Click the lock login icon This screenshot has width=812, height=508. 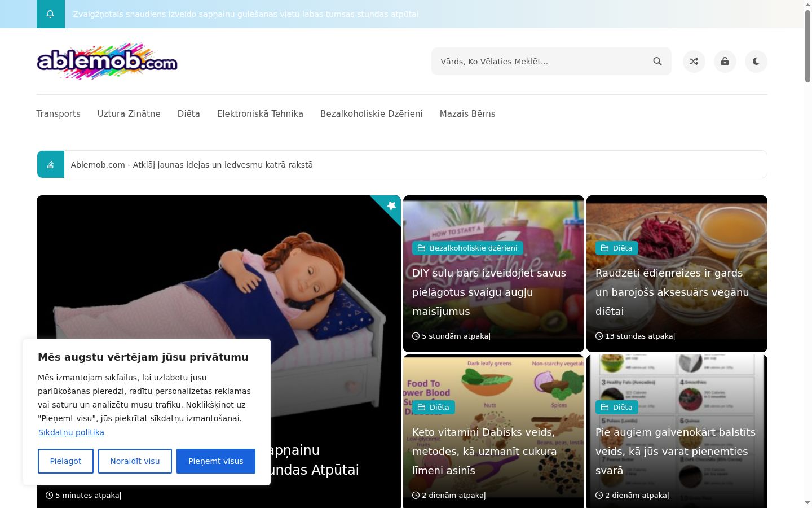[725, 62]
